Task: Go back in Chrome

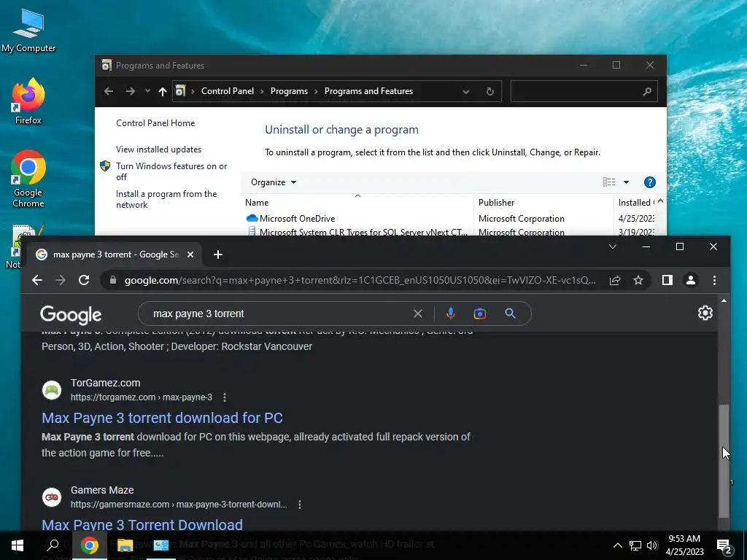Action: (x=37, y=280)
